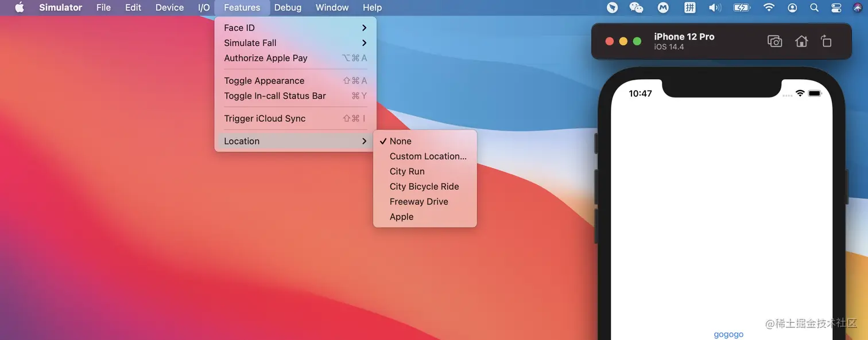Open volume control in menu bar

(715, 7)
